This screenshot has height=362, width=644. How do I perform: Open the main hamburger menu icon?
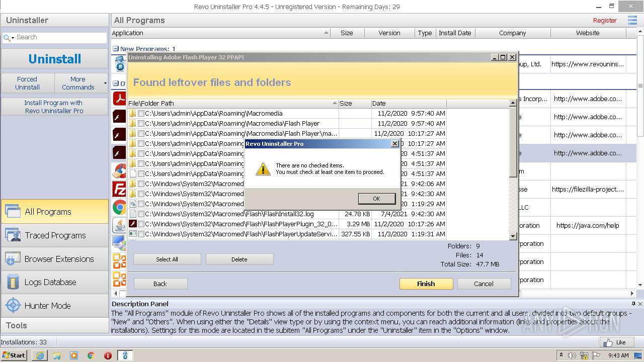point(632,20)
